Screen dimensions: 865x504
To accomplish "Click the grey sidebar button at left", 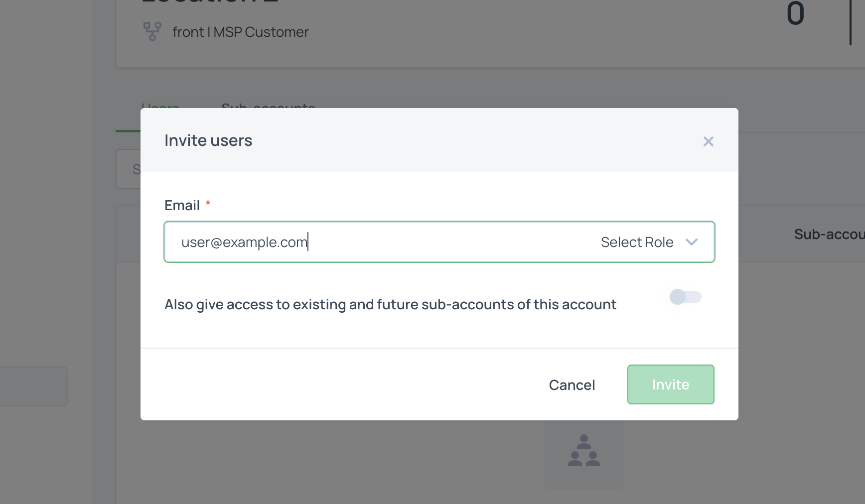I will [x=33, y=386].
